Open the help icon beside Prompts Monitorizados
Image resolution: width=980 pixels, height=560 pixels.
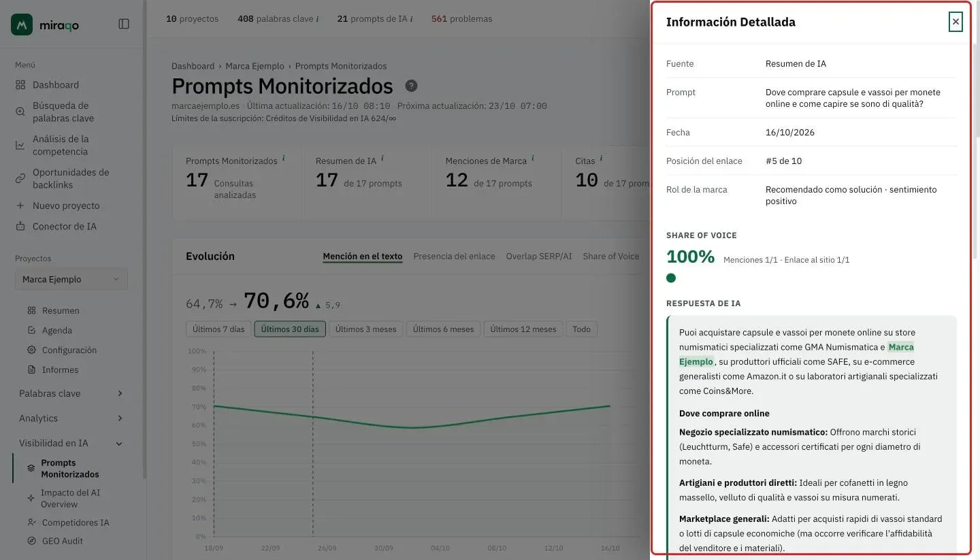(x=411, y=86)
